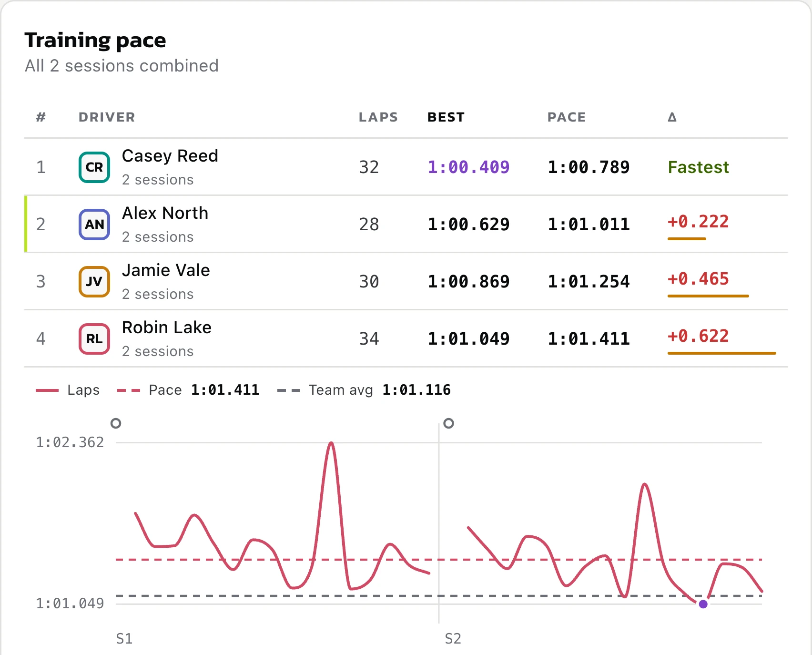Click the DRIVER column header
The width and height of the screenshot is (812, 655).
coord(107,117)
